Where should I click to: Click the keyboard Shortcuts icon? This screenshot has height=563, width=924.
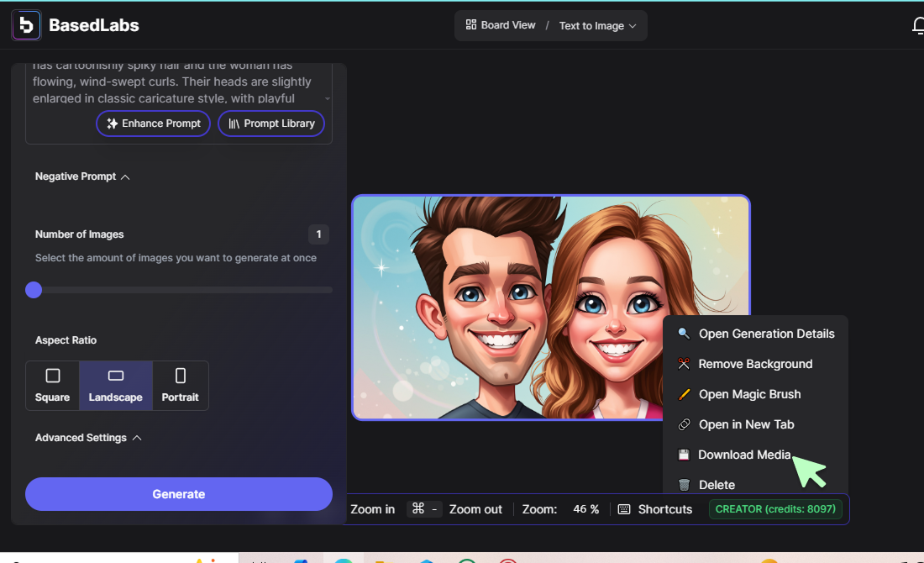click(624, 509)
